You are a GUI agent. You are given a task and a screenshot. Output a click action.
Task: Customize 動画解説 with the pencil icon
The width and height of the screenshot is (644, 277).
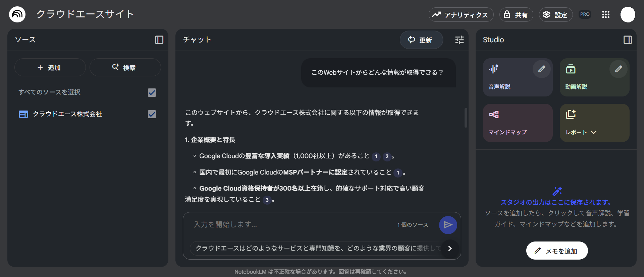coord(619,69)
